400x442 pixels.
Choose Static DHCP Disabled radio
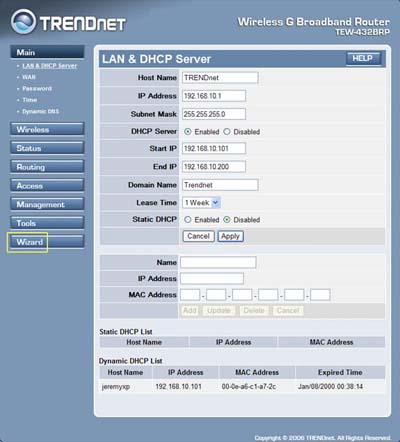pos(227,220)
